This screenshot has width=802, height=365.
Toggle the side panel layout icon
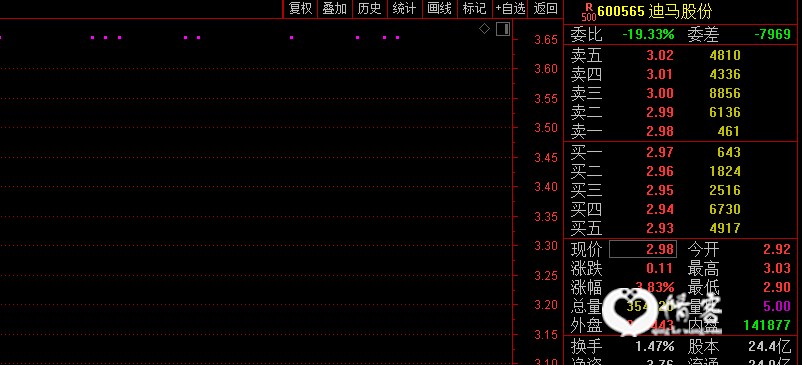[x=503, y=29]
